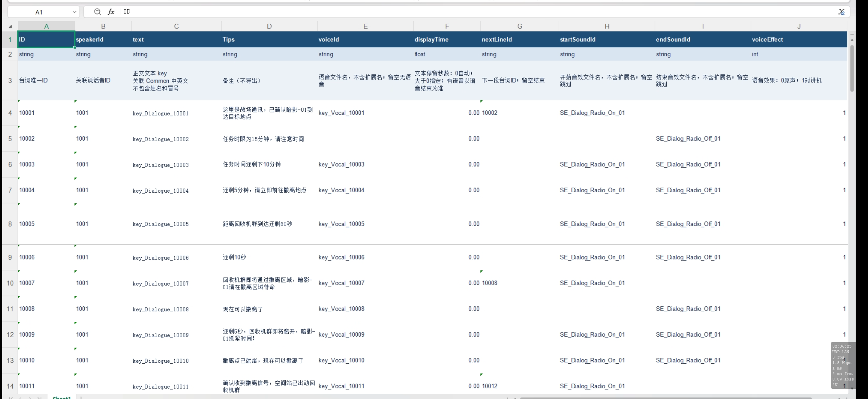Click the formula bar expand icon at far right
Viewport: 868px width, 399px height.
pyautogui.click(x=841, y=12)
